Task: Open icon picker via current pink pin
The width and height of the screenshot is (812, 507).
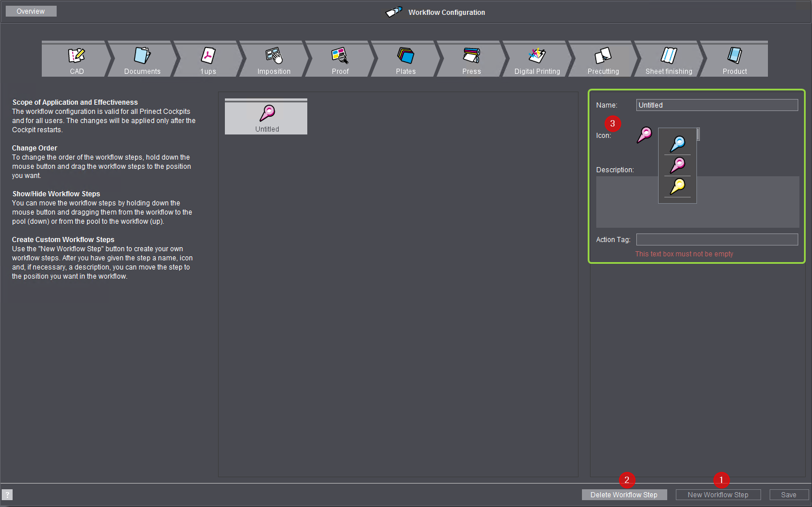Action: [644, 135]
